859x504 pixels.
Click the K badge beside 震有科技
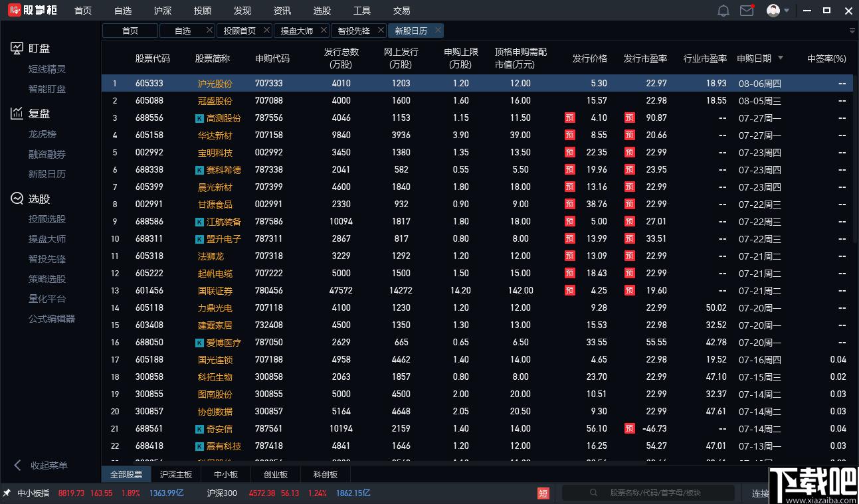199,446
